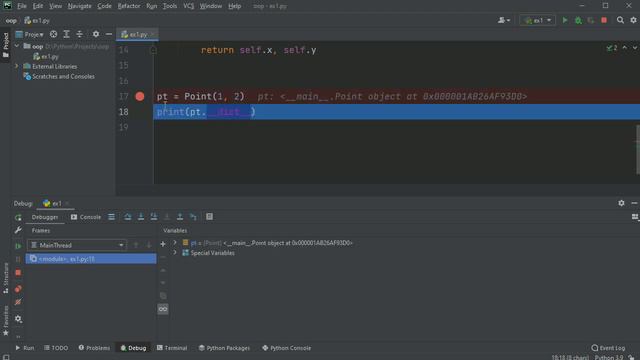Switch to the Console tab
The height and width of the screenshot is (360, 640).
(86, 217)
